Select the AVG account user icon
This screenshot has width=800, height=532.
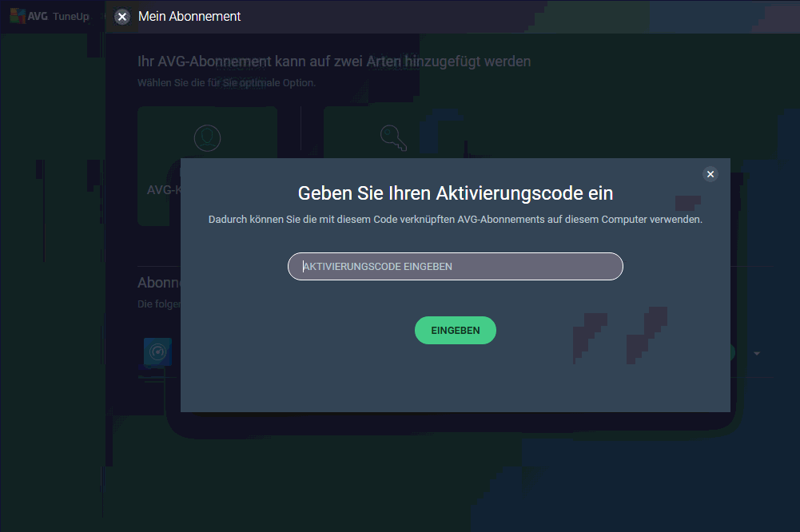pyautogui.click(x=207, y=138)
